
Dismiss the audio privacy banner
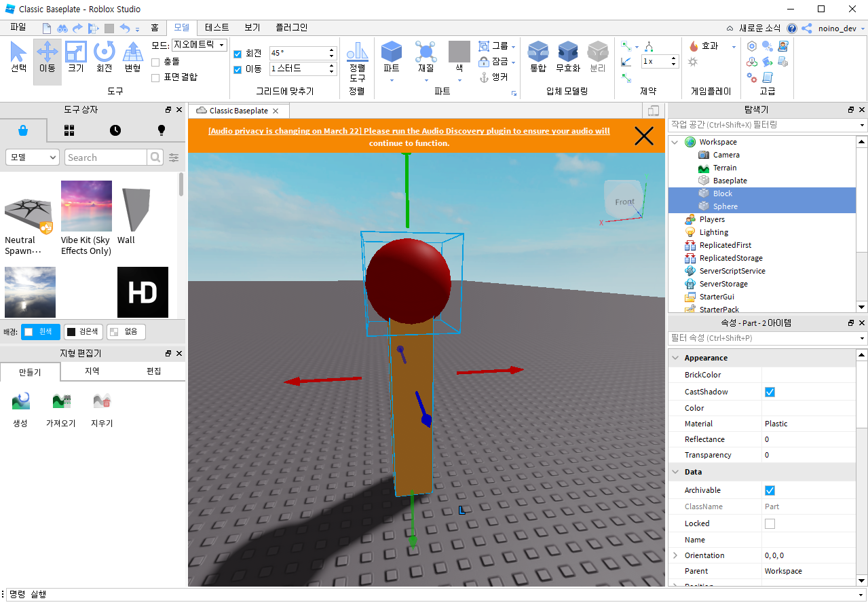(643, 136)
